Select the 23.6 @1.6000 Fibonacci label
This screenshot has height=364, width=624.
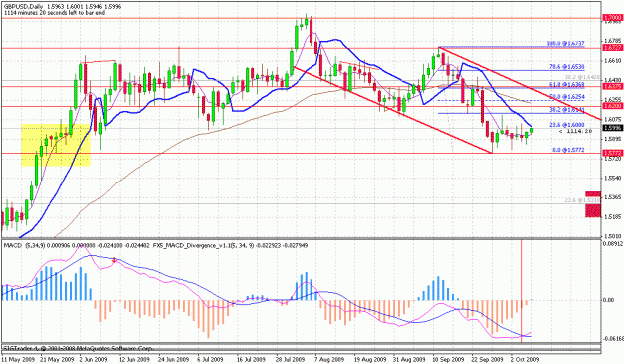pyautogui.click(x=567, y=125)
